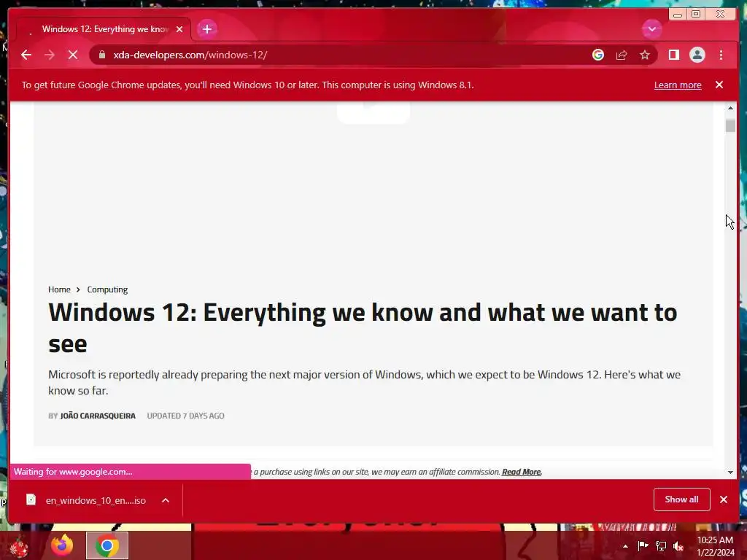Open the tab search dropdown arrow
The image size is (747, 560).
(x=651, y=29)
